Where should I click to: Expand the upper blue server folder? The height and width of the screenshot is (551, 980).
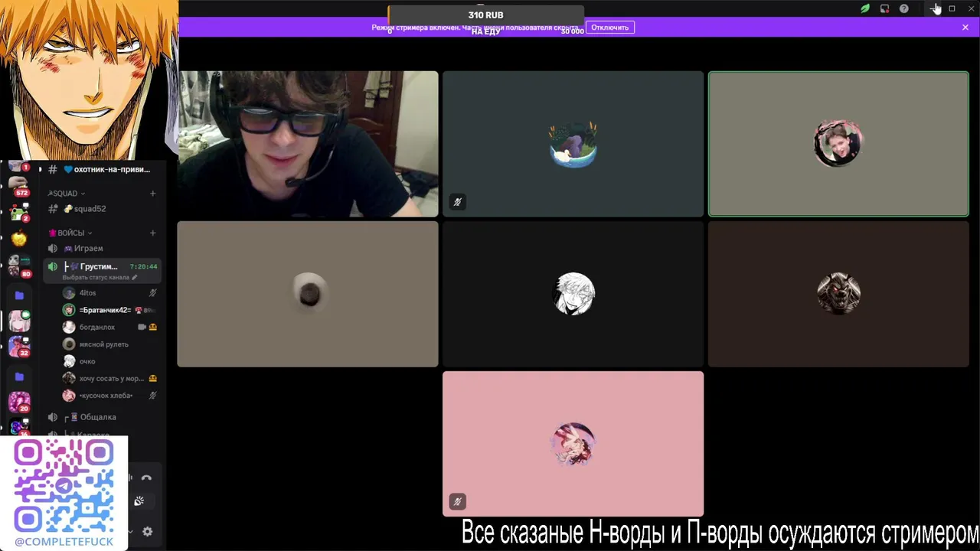19,295
